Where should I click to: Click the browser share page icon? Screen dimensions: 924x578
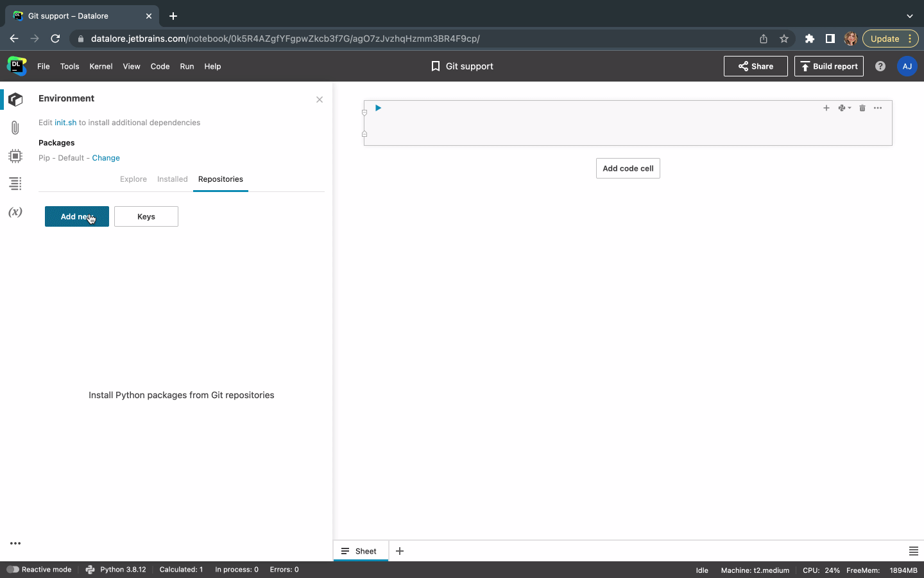coord(764,39)
